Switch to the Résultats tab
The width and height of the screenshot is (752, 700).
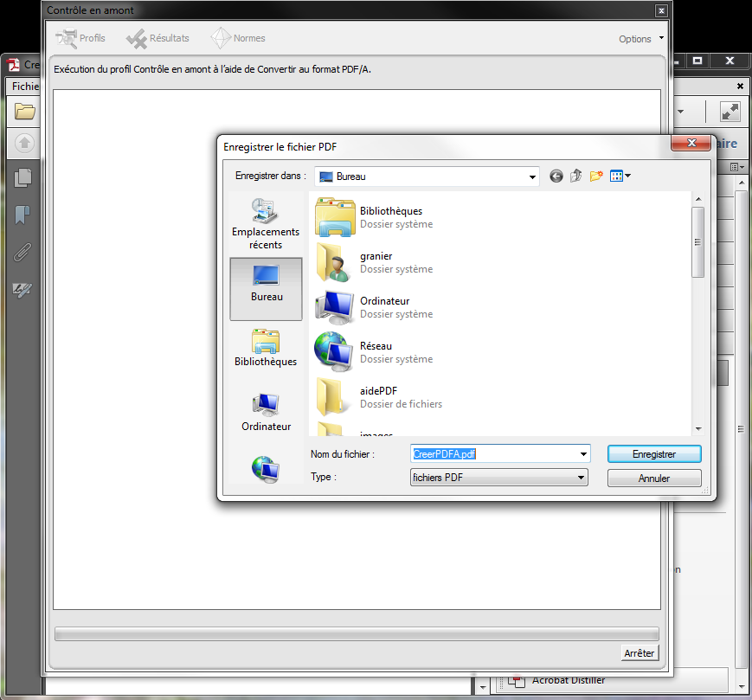158,38
